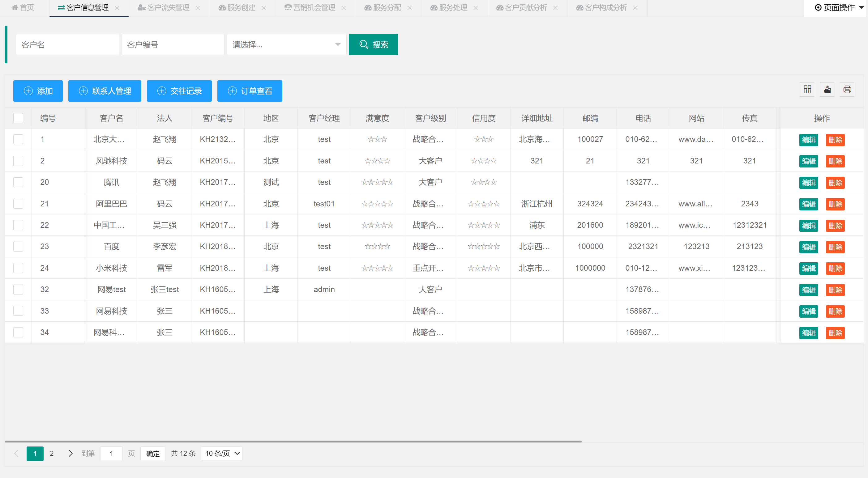Check the 风驰科技 row
This screenshot has width=868, height=478.
point(18,161)
